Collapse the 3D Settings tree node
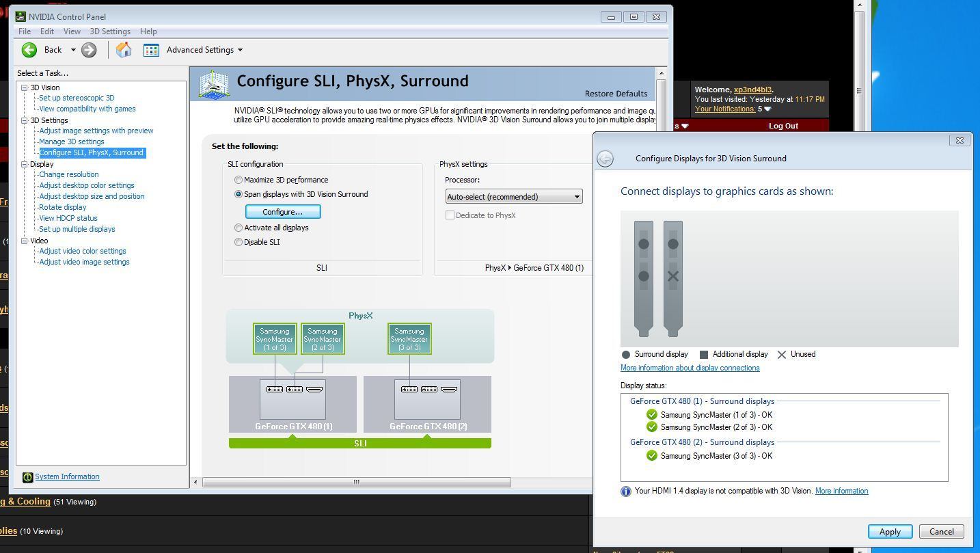Image resolution: width=980 pixels, height=553 pixels. point(25,120)
